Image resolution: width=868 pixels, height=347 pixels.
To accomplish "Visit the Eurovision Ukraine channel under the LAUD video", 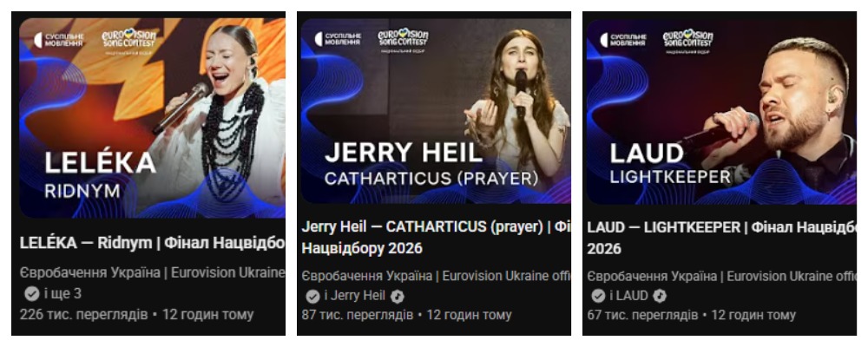I will point(721,276).
